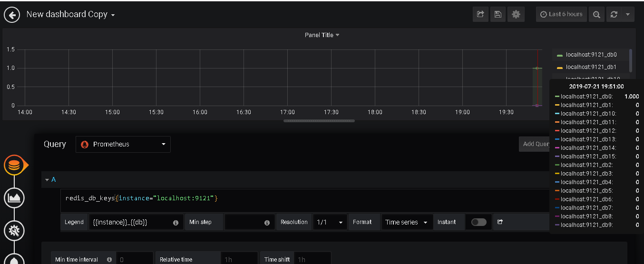Select the Visualization chart tab icon
The image size is (644, 264).
(14, 198)
